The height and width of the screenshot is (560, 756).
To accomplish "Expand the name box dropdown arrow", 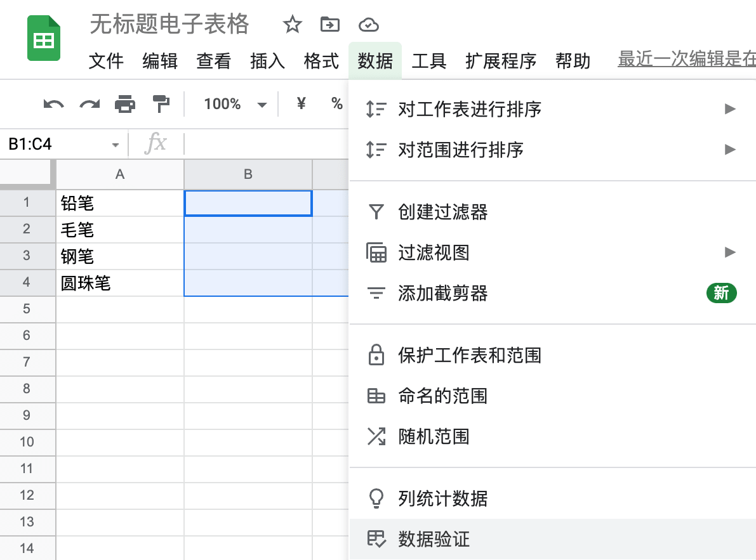I will click(116, 145).
